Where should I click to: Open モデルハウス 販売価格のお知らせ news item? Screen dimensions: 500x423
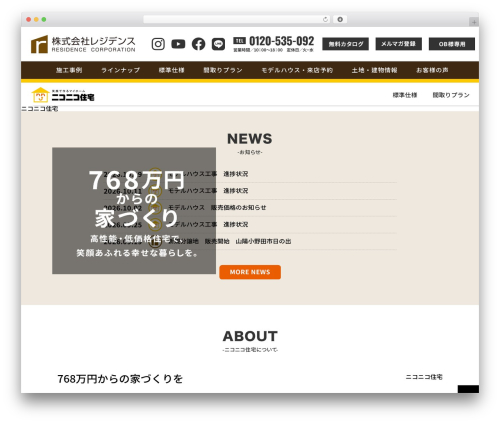250,208
